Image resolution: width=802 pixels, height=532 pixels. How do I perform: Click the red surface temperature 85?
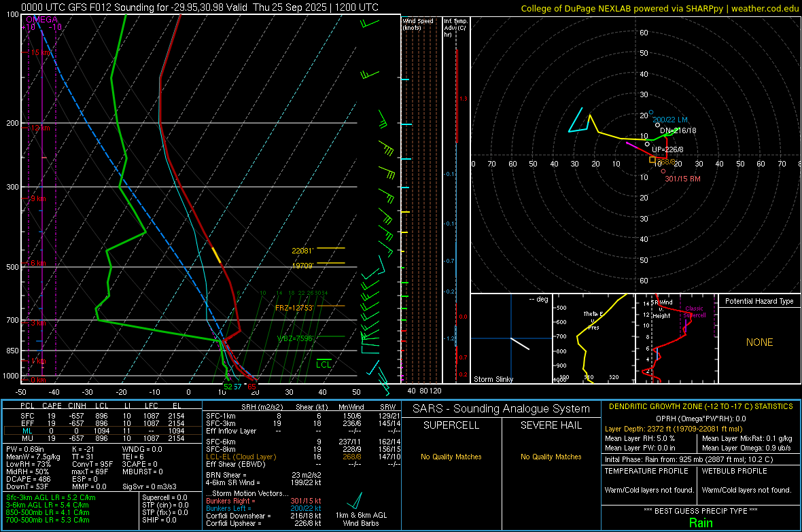coord(251,387)
